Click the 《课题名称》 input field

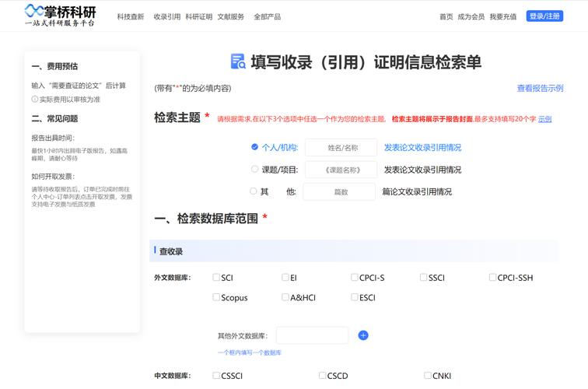341,170
